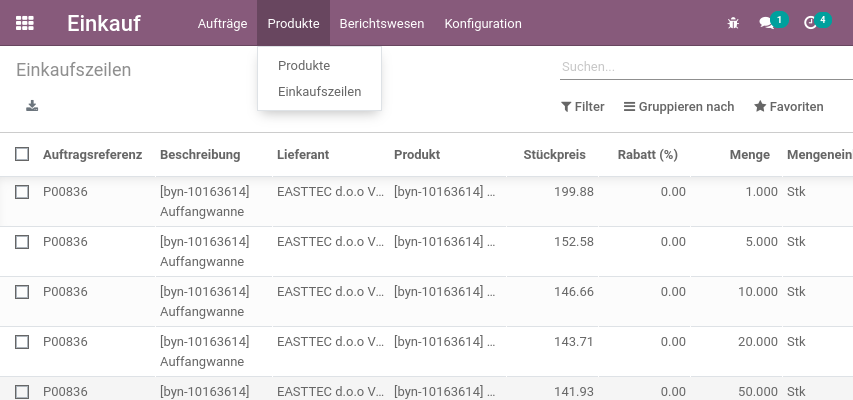This screenshot has width=853, height=400.
Task: Open the Konfiguration menu
Action: coord(483,23)
